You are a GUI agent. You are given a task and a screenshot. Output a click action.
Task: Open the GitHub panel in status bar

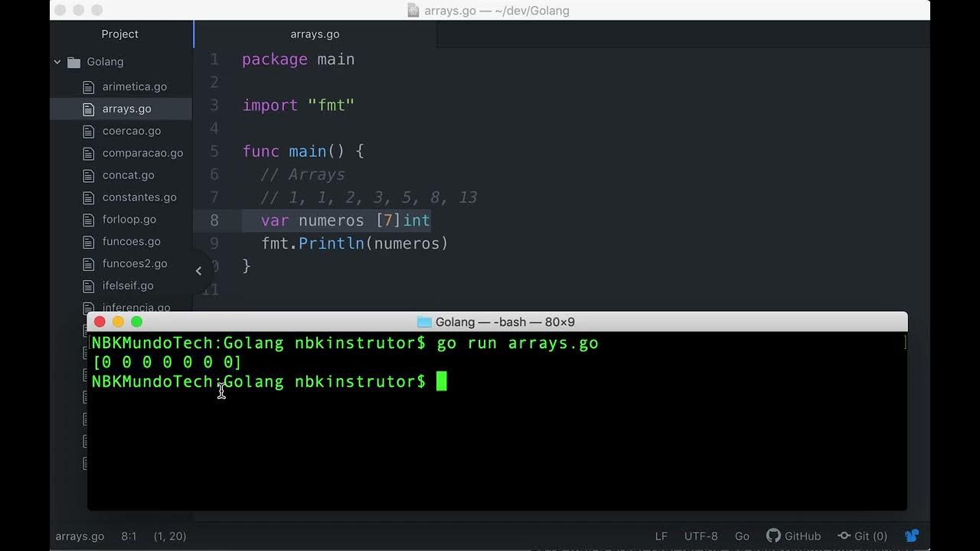click(x=793, y=536)
